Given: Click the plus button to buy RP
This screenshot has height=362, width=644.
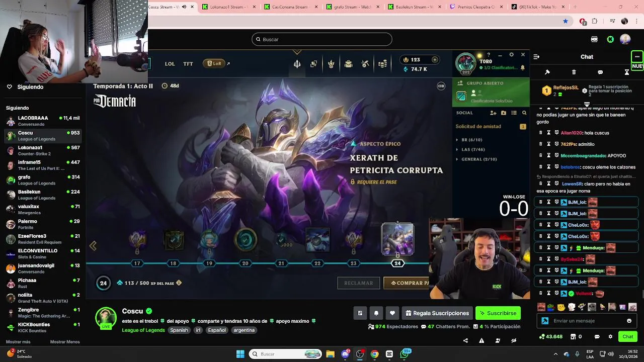Looking at the screenshot, I should coord(435,59).
